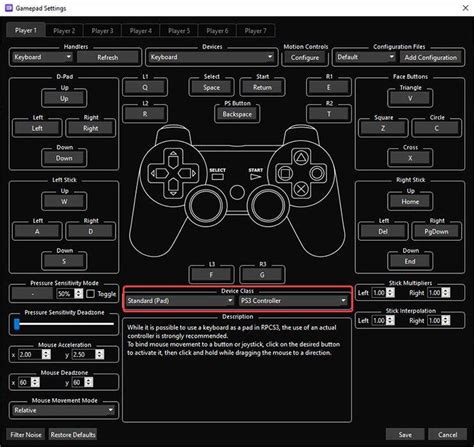Screen dimensions: 474x447
Task: Click Mouse Acceleration y field 2.50
Action: (x=88, y=354)
